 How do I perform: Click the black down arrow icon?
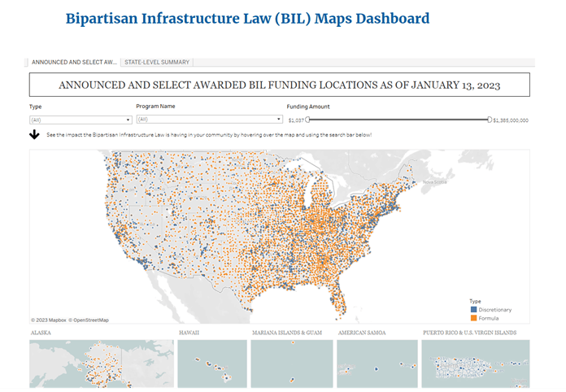pyautogui.click(x=35, y=134)
